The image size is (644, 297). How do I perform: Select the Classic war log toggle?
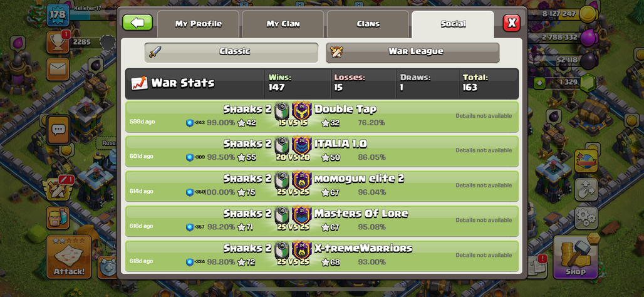coord(231,52)
